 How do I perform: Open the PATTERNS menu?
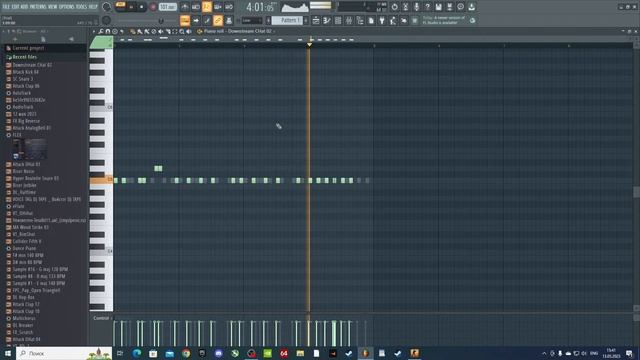38,7
